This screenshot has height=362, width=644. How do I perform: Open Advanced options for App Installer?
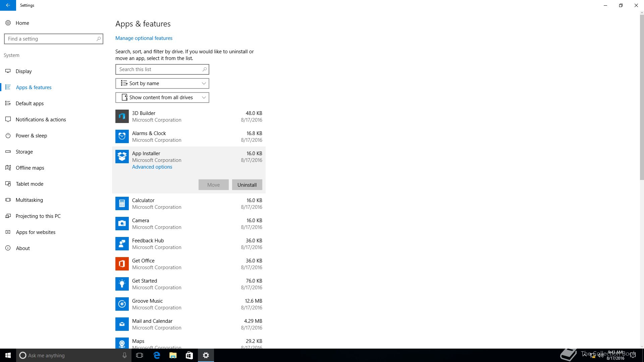coord(152,167)
